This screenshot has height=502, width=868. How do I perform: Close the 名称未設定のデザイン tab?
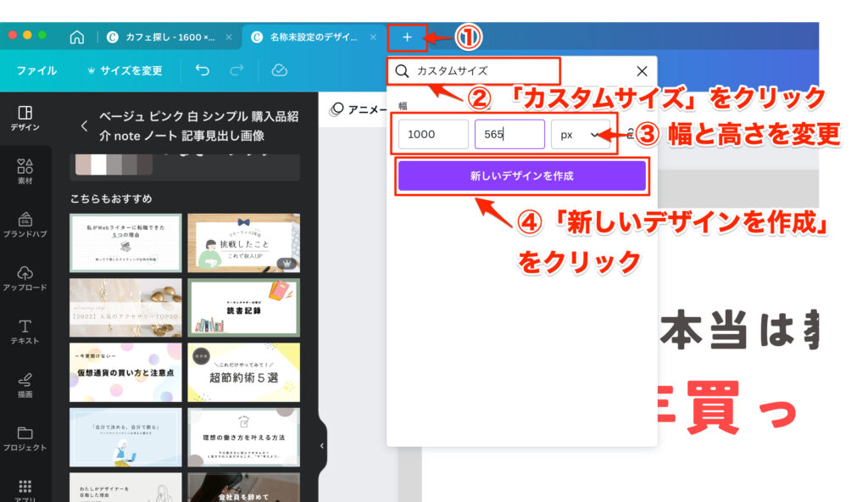pos(373,37)
